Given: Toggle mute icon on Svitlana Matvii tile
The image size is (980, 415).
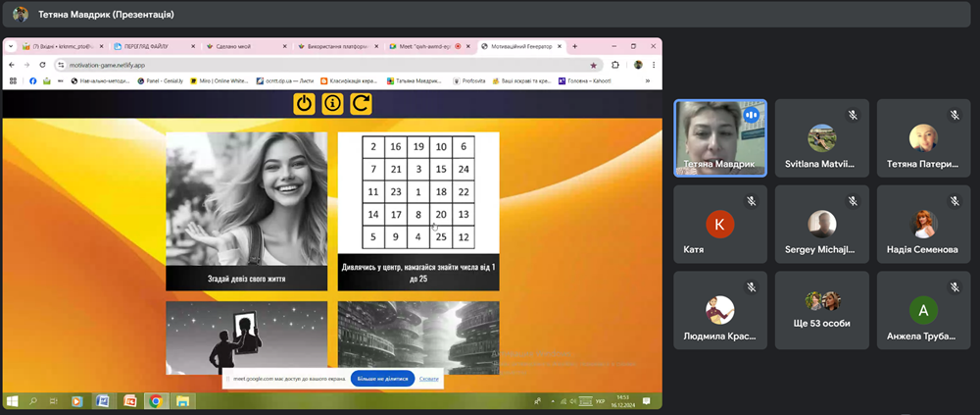Looking at the screenshot, I should coord(853,115).
